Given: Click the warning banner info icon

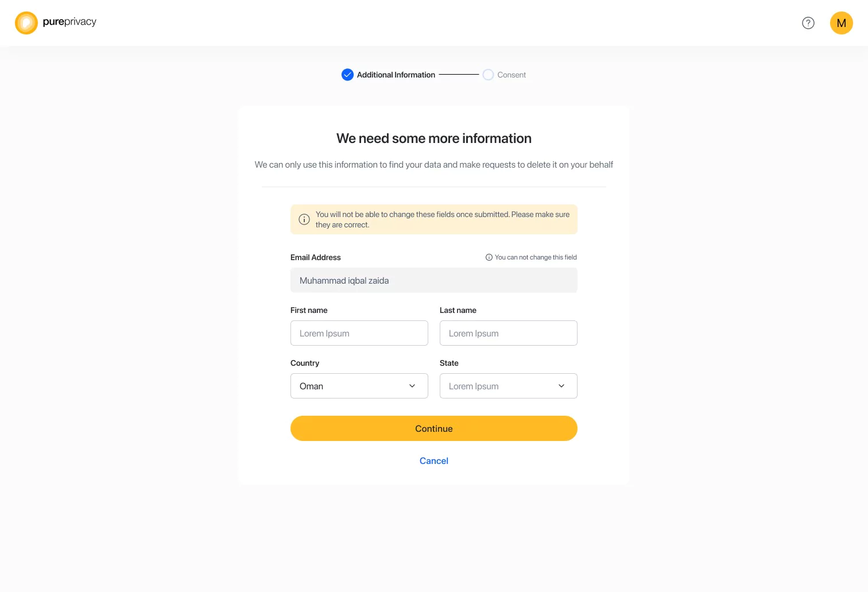Looking at the screenshot, I should coord(304,219).
